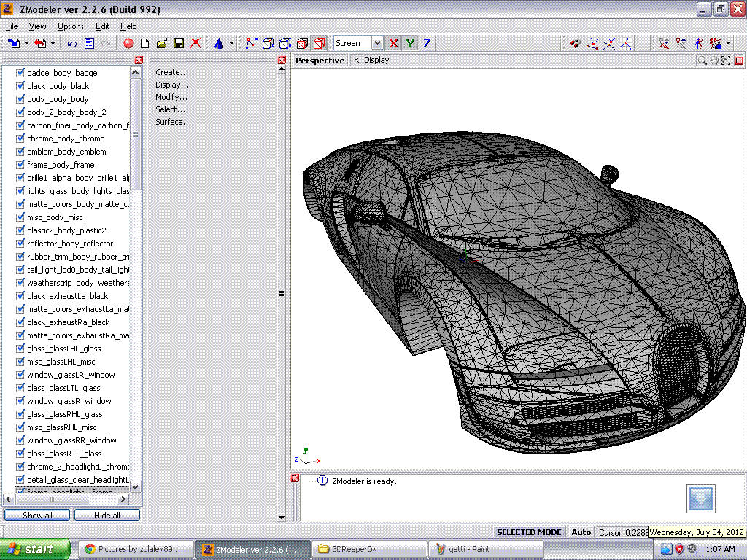747x560 pixels.
Task: Toggle visibility of chrome_body_chrome checkbox
Action: click(20, 139)
